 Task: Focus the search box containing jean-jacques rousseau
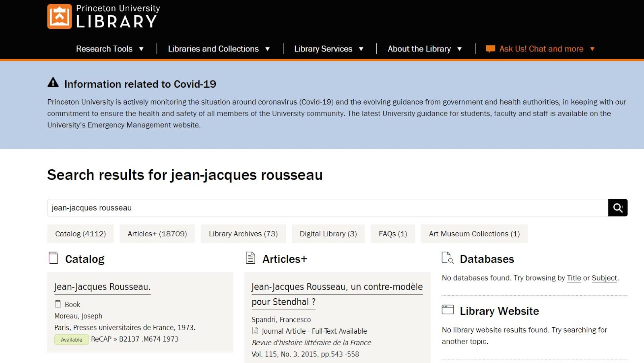[x=328, y=208]
